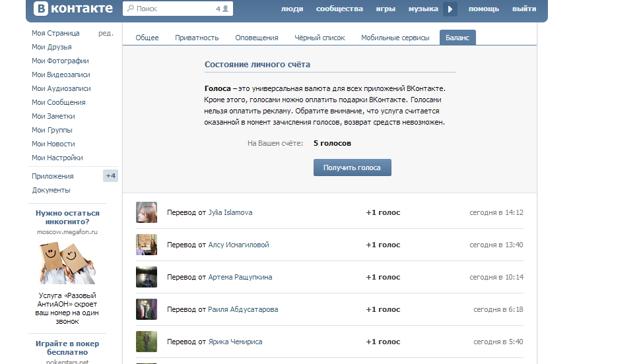The image size is (641, 364).
Task: Click the paper-bag people ad image
Action: click(x=67, y=262)
